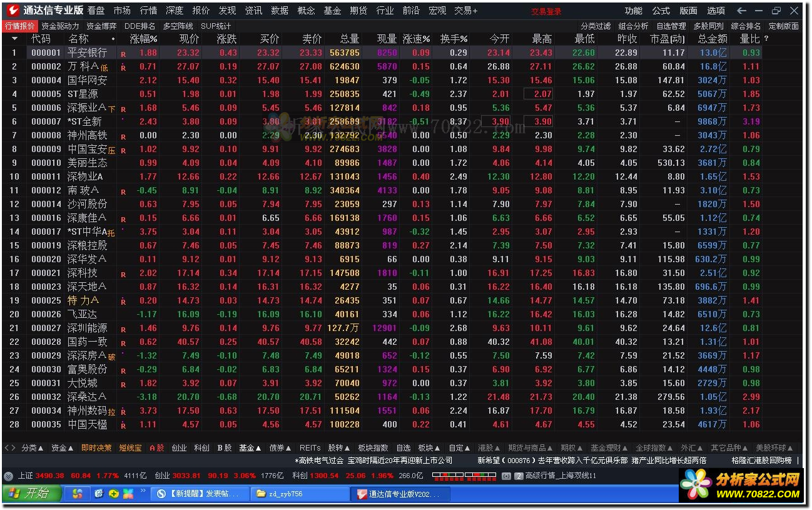
Task: Switch to the SUP统计 tab
Action: coord(216,26)
